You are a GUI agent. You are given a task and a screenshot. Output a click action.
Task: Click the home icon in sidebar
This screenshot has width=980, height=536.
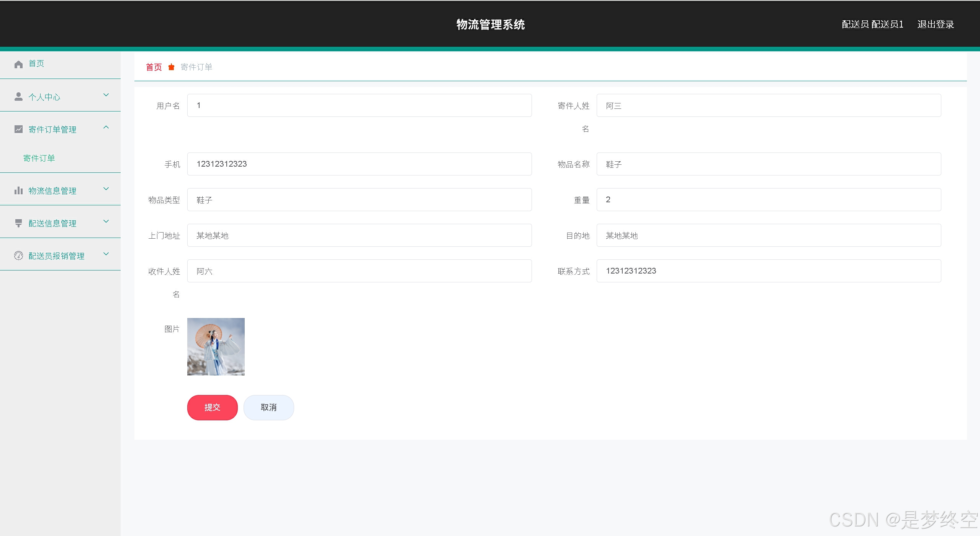pos(18,64)
